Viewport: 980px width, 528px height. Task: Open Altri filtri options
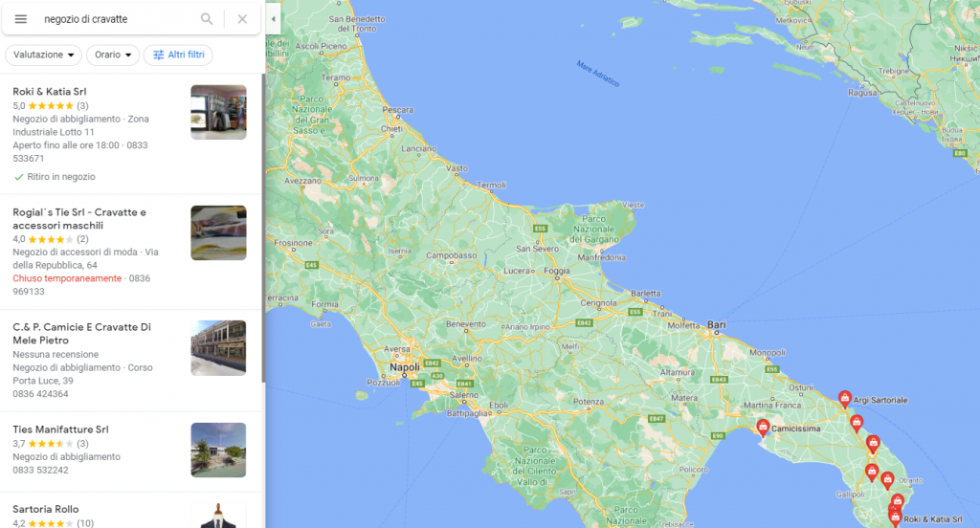(178, 55)
